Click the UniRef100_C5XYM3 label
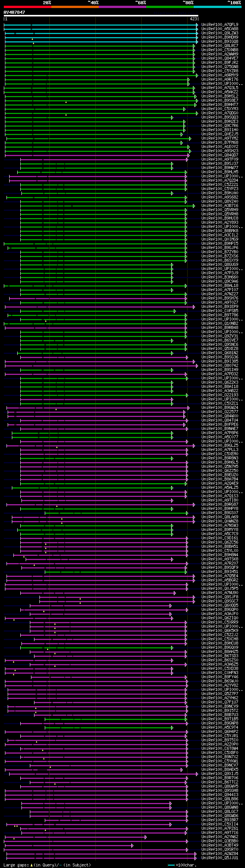245x868 pixels. (x=220, y=109)
